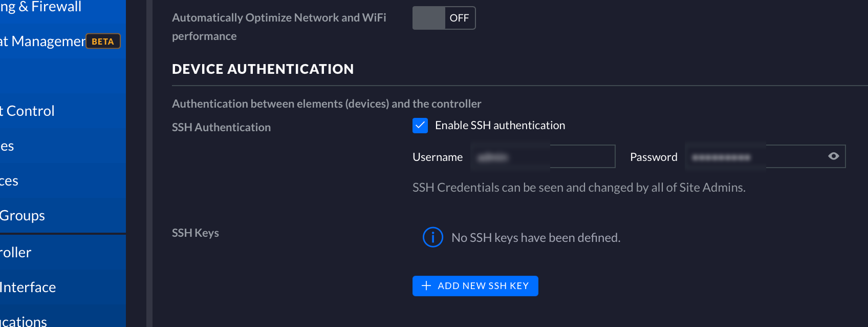Click the "No SSH keys have been defined" message
Image resolution: width=868 pixels, height=327 pixels.
[535, 238]
